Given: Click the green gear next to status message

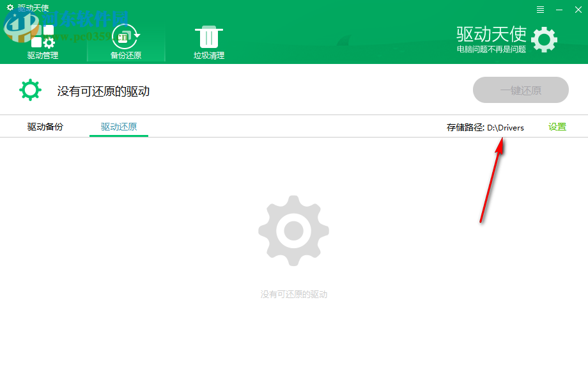Looking at the screenshot, I should coord(30,90).
